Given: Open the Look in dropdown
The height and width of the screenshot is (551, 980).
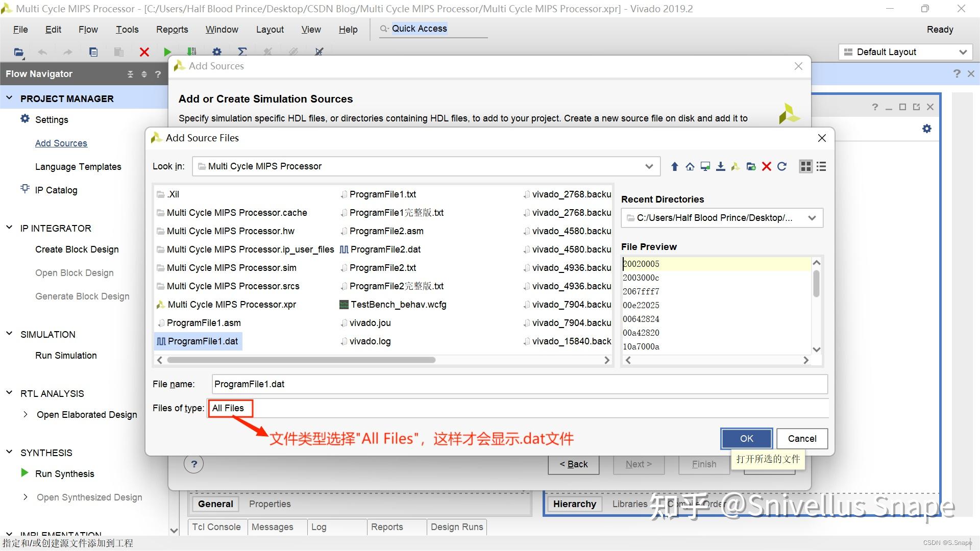Looking at the screenshot, I should 649,166.
